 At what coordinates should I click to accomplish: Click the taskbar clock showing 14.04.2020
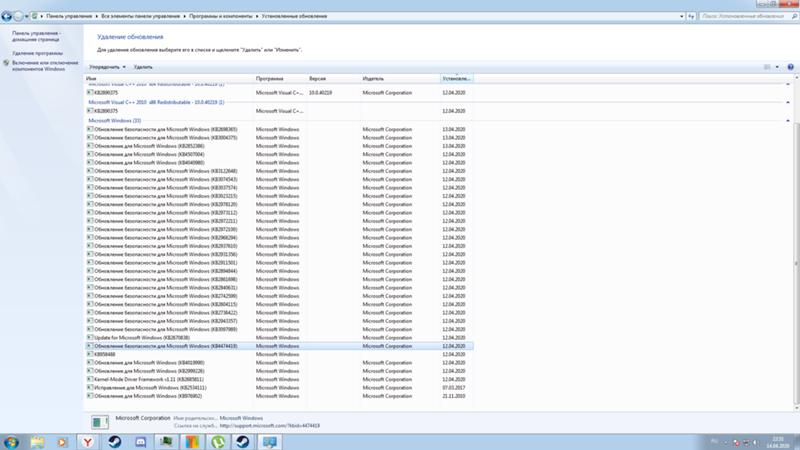[778, 442]
